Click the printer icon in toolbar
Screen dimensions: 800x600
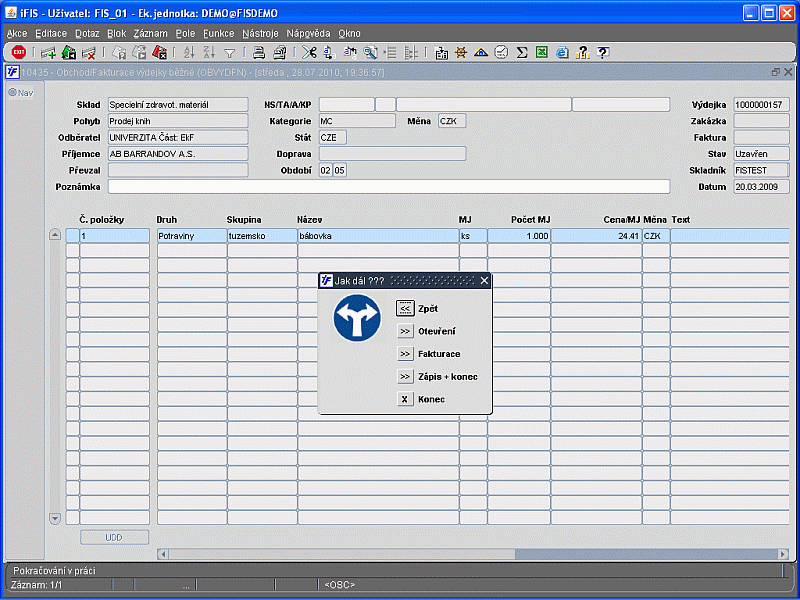click(x=258, y=53)
